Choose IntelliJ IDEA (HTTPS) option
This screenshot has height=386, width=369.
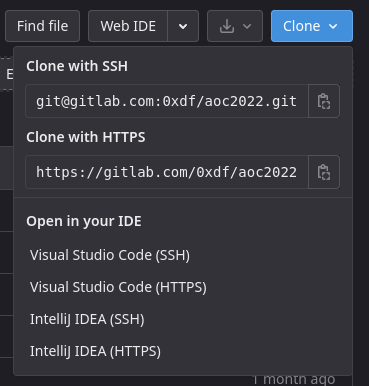pos(95,351)
